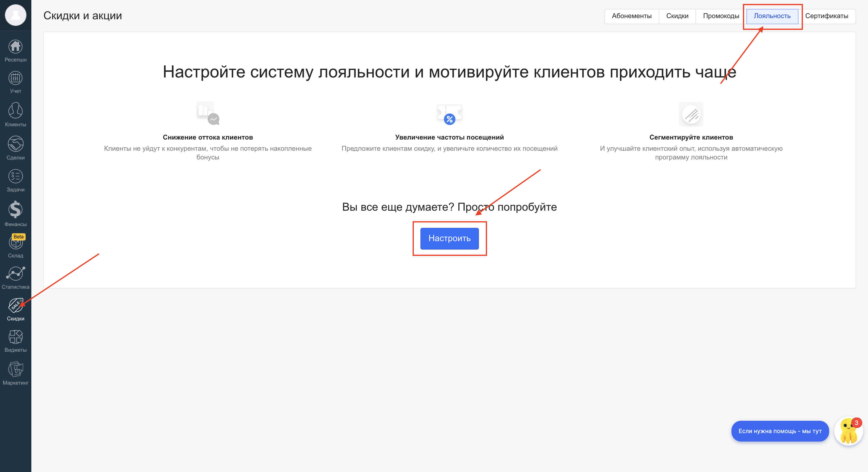
Task: Open Склад warehouse icon with Beta badge
Action: [15, 243]
